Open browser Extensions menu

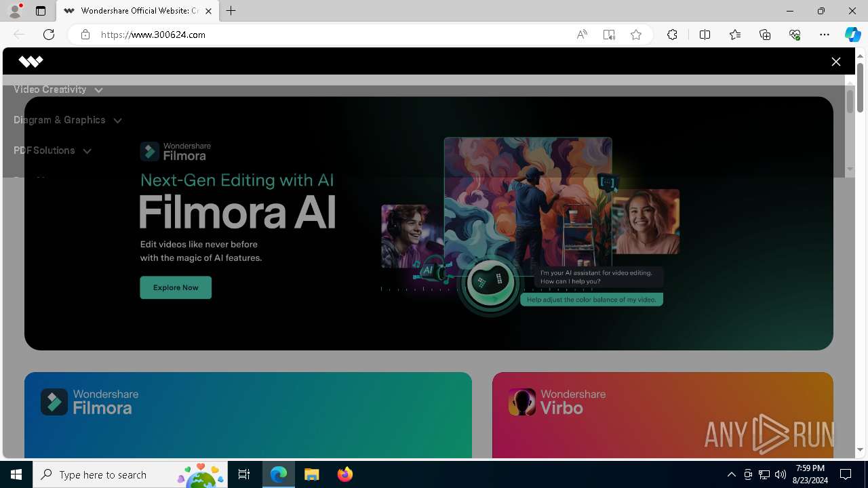coord(672,35)
